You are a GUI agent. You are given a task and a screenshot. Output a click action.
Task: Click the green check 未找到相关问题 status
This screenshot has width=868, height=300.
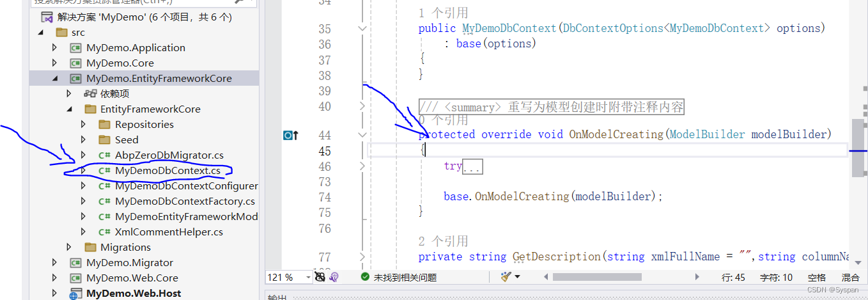click(398, 277)
